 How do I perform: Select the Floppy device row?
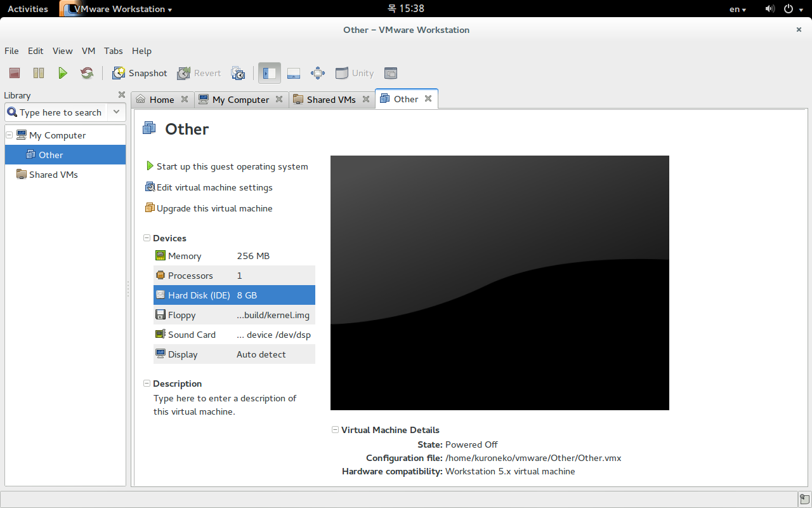coord(234,315)
